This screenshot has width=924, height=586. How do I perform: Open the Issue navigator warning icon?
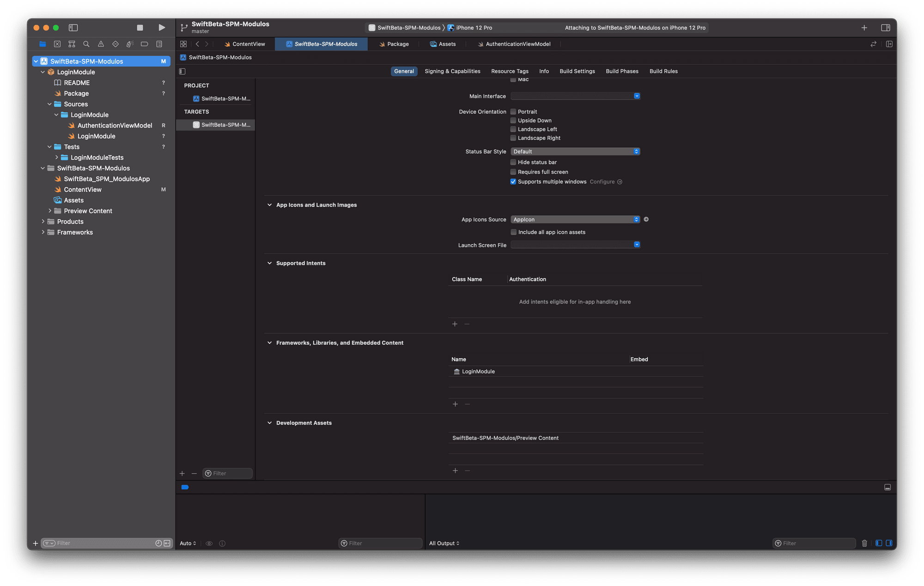point(101,44)
